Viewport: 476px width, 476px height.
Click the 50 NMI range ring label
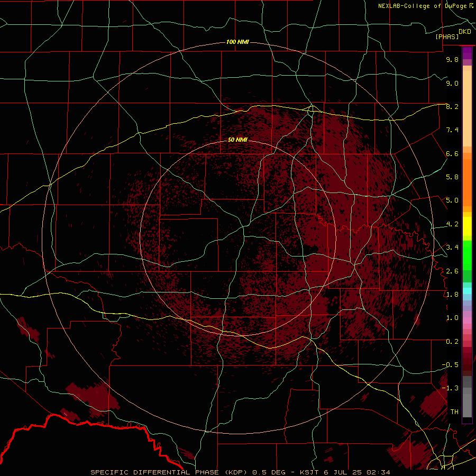(237, 140)
